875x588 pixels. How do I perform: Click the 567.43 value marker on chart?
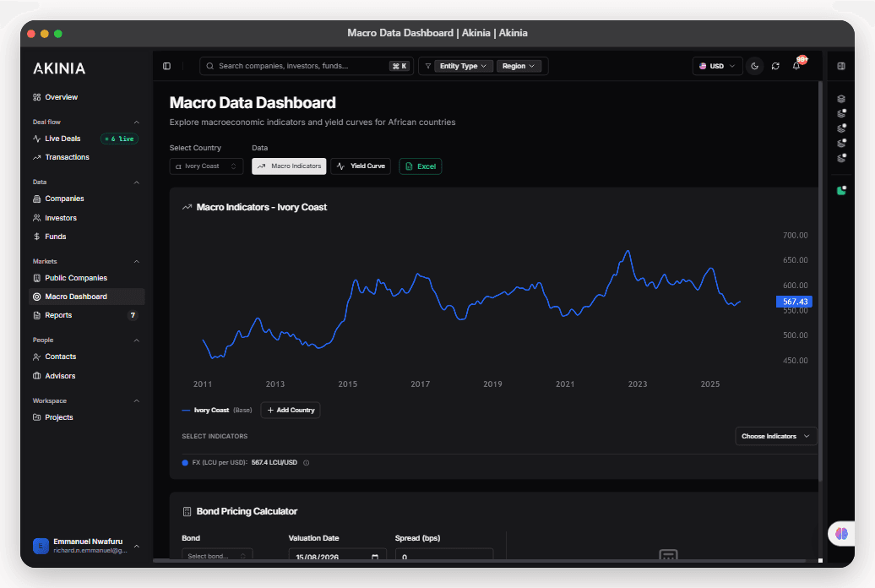click(x=794, y=302)
